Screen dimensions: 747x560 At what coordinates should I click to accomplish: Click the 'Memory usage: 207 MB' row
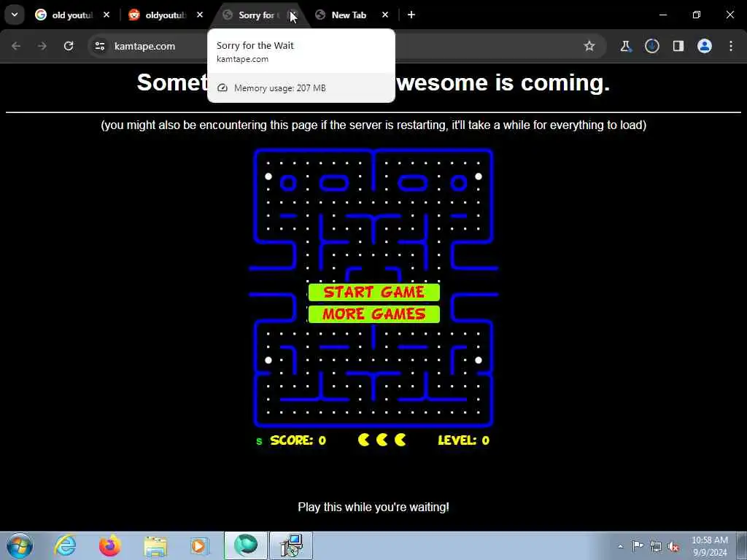301,87
